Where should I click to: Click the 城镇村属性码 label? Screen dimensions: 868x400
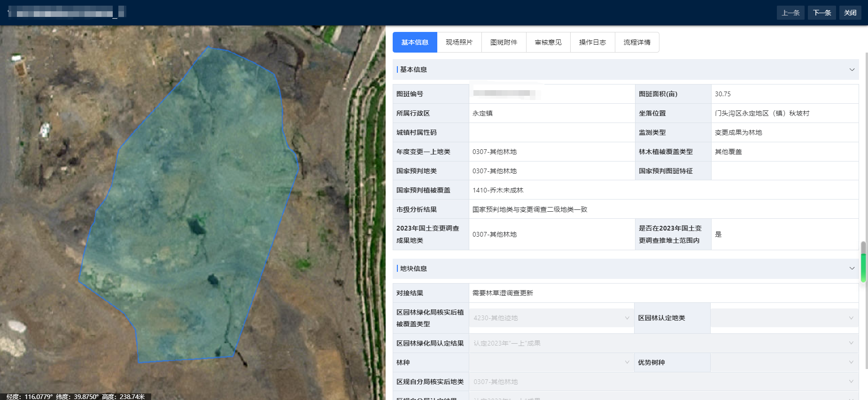tap(417, 132)
